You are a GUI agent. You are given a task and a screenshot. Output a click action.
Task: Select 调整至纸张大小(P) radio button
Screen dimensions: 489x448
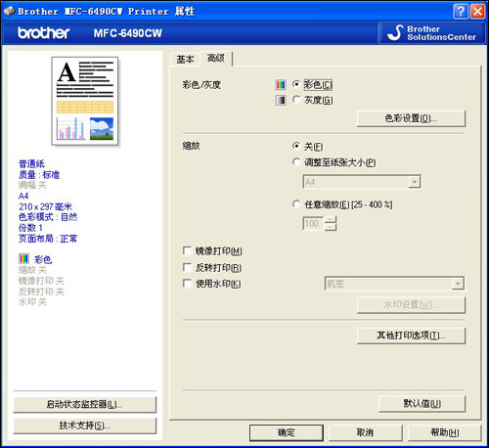296,162
